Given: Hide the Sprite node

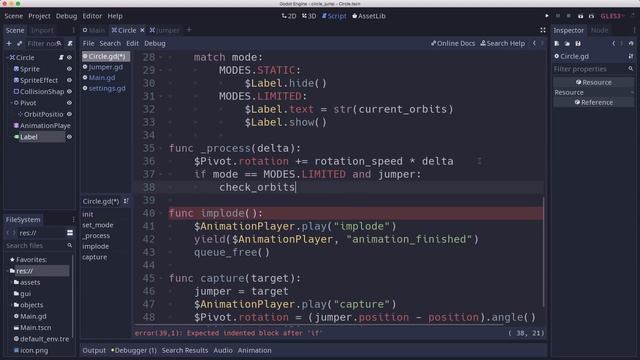Looking at the screenshot, I should pos(69,69).
